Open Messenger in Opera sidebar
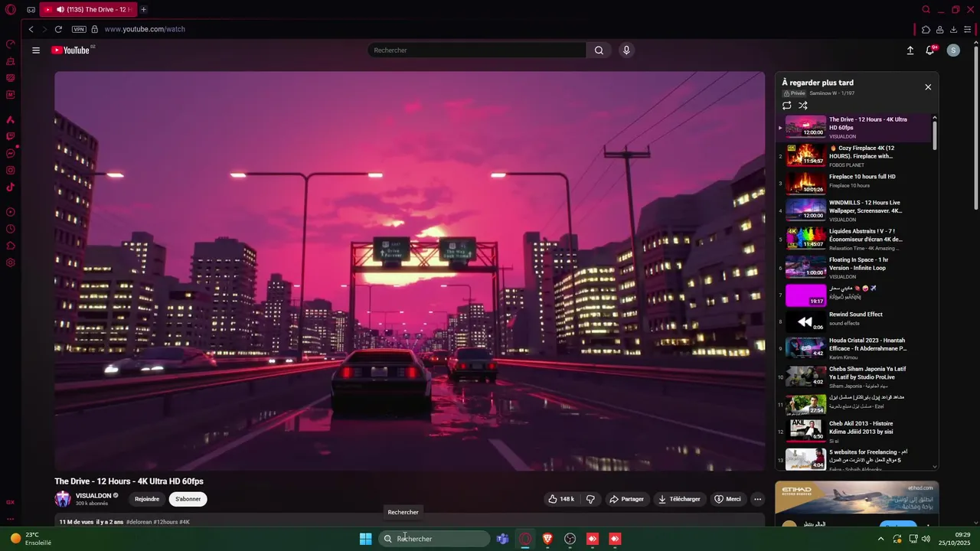The width and height of the screenshot is (980, 551). point(11,153)
